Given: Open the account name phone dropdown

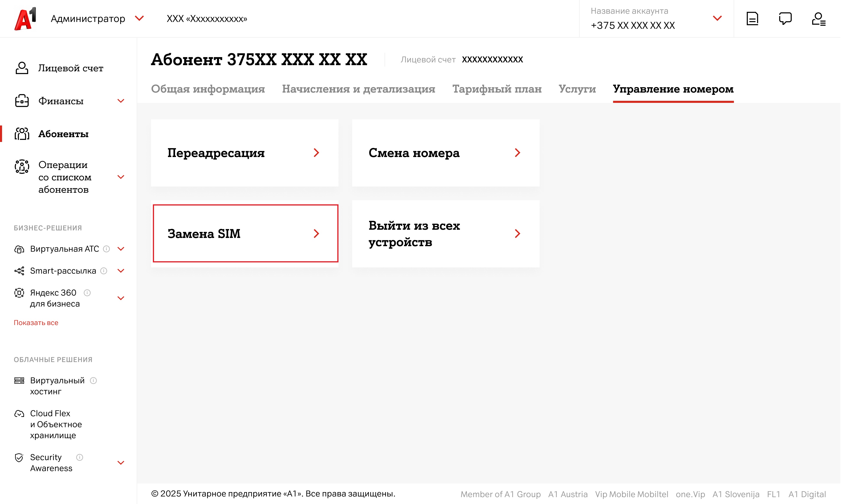Looking at the screenshot, I should [x=717, y=18].
